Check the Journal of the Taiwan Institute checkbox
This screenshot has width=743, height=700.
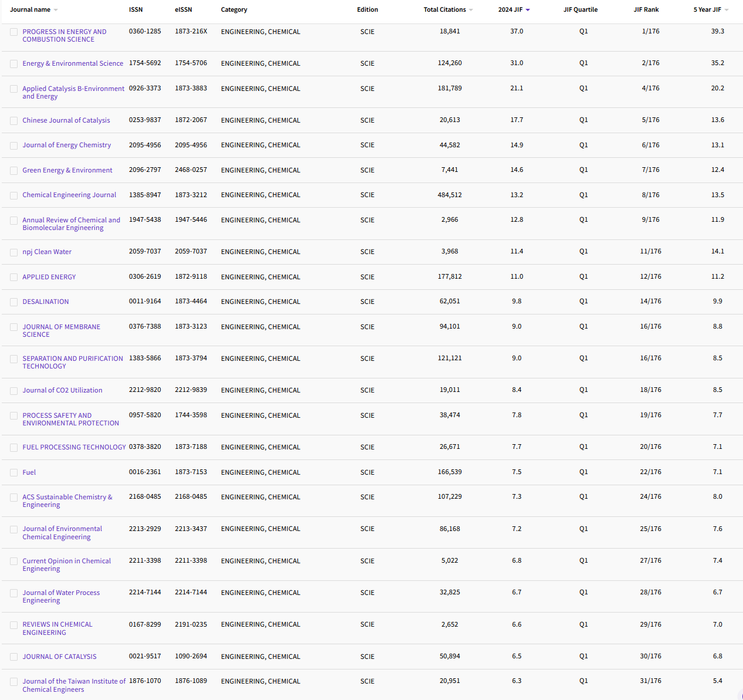coord(13,681)
